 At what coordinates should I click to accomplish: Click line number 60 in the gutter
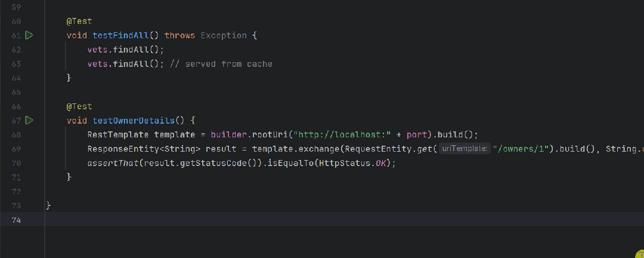(17, 21)
